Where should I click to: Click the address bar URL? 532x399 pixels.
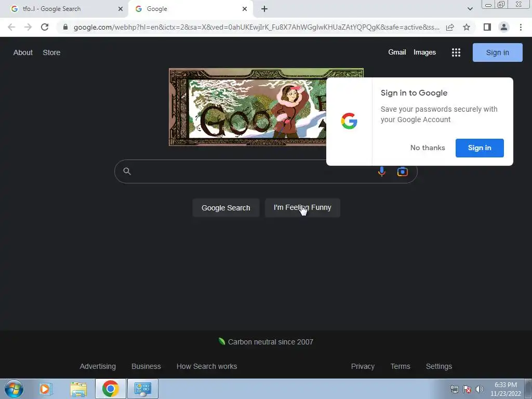click(x=257, y=27)
